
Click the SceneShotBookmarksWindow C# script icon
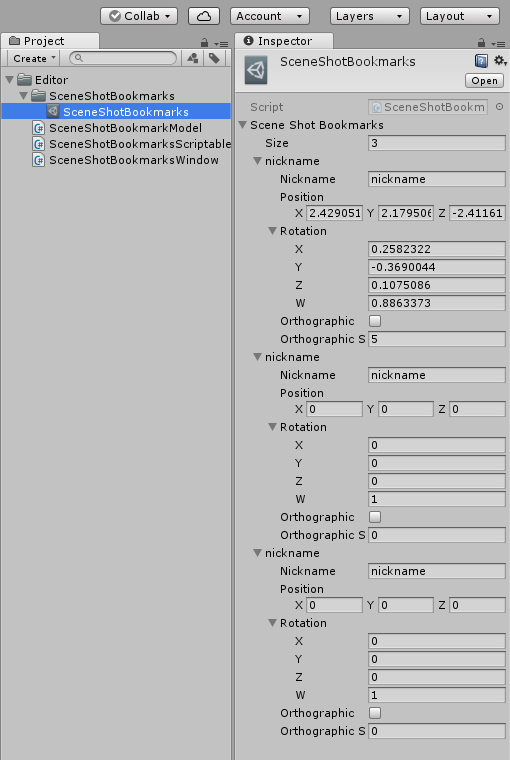pos(39,160)
